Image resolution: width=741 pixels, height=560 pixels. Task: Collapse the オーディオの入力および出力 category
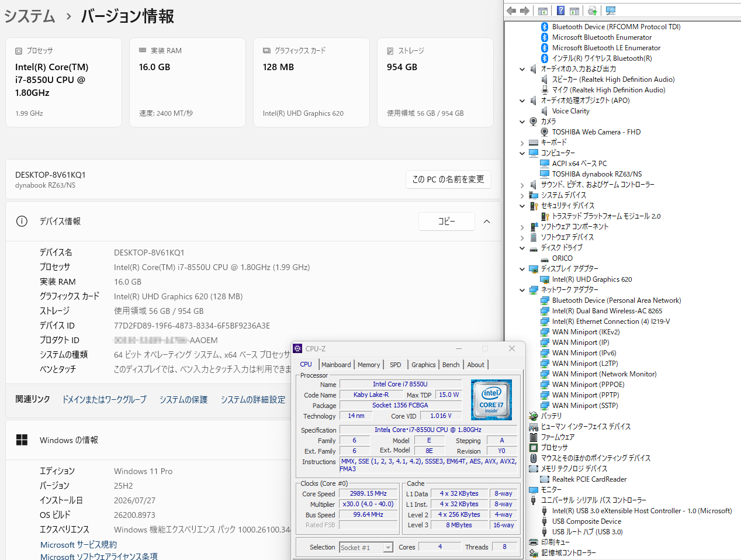pos(522,69)
